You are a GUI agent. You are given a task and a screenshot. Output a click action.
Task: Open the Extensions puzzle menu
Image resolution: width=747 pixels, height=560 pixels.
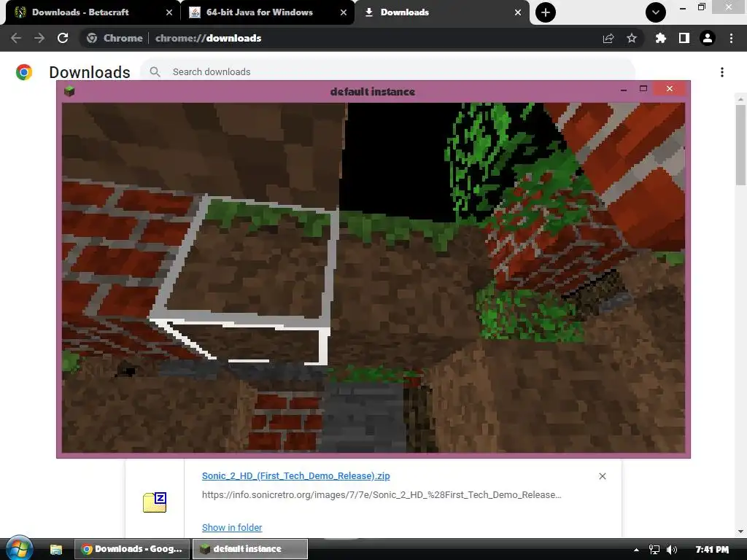(661, 38)
